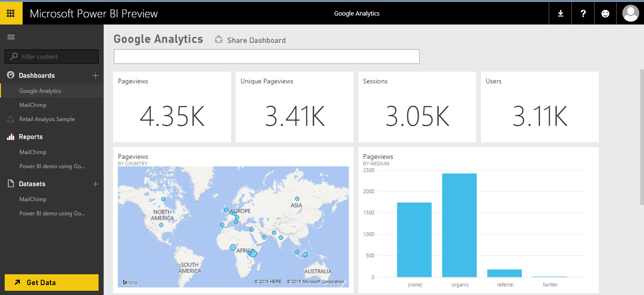Collapse the navigation pane via hamburger icon
Image resolution: width=644 pixels, height=295 pixels.
(x=11, y=37)
